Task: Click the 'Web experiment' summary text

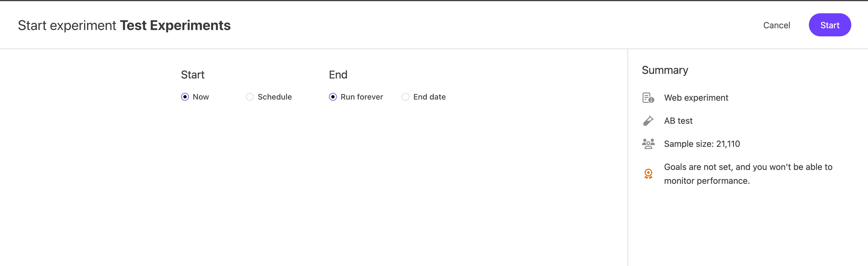Action: (x=696, y=98)
